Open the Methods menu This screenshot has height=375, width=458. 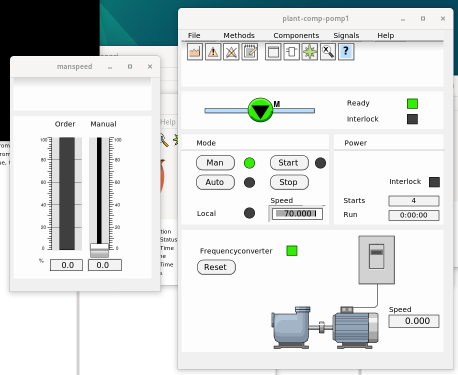(x=239, y=35)
